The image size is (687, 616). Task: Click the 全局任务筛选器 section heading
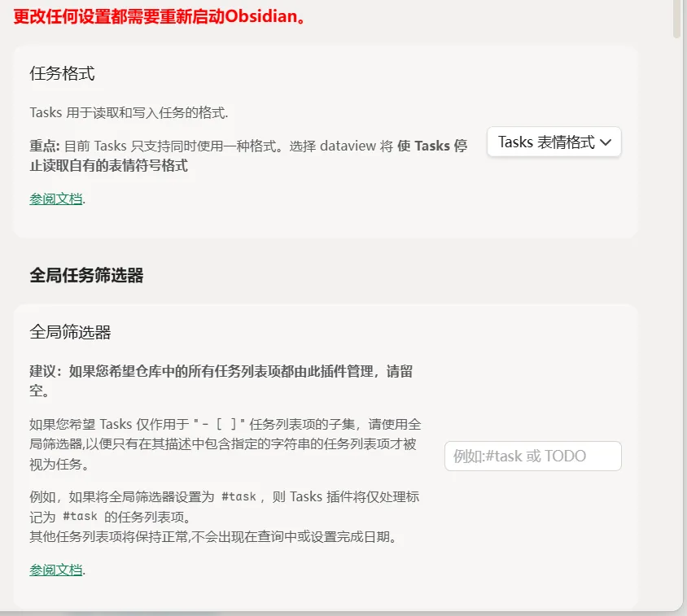(x=86, y=275)
